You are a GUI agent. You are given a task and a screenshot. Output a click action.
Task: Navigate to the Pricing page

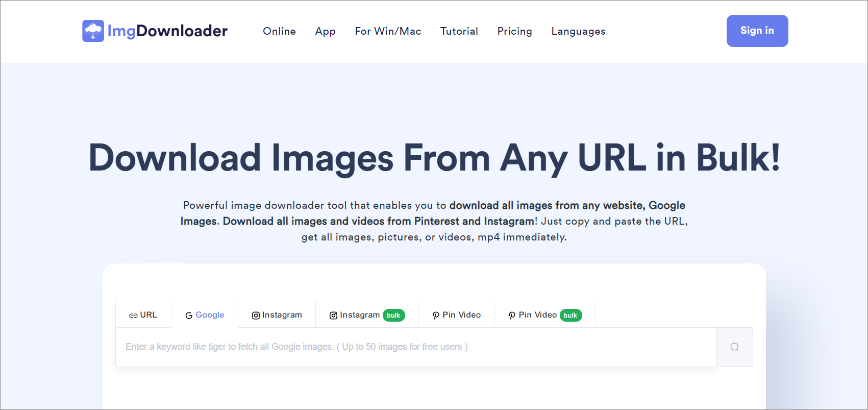(514, 31)
